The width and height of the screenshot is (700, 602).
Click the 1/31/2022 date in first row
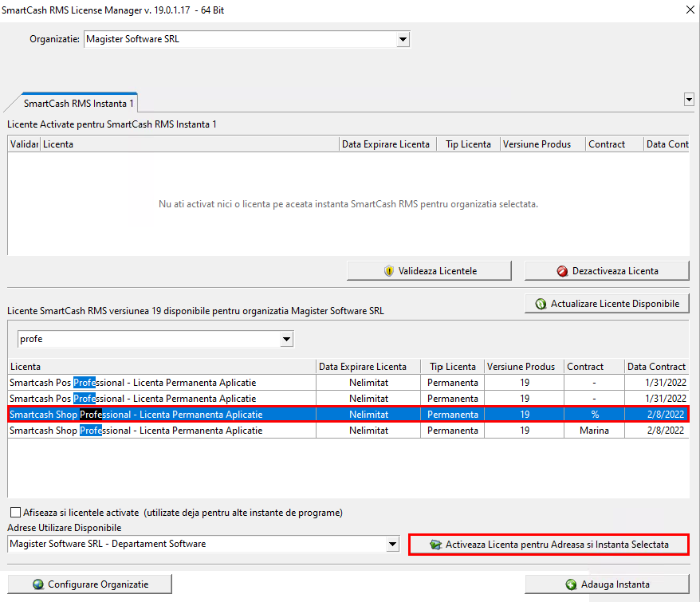(x=666, y=383)
